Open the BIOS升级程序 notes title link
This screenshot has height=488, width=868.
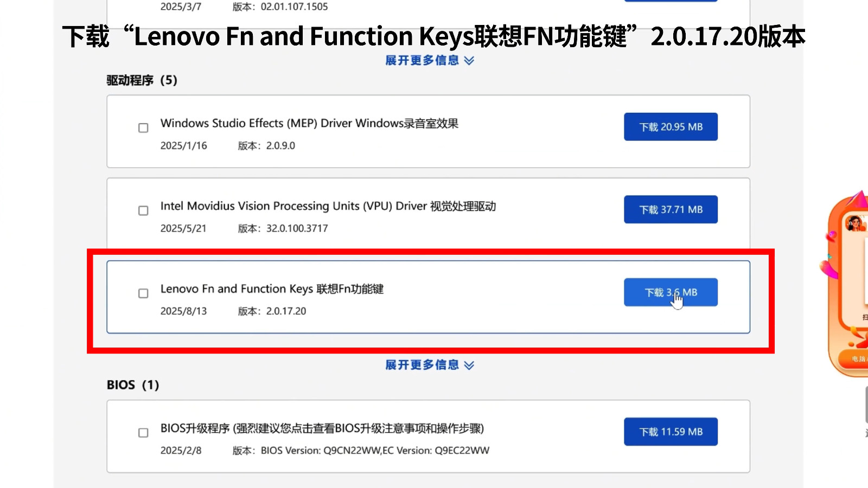[x=322, y=428]
